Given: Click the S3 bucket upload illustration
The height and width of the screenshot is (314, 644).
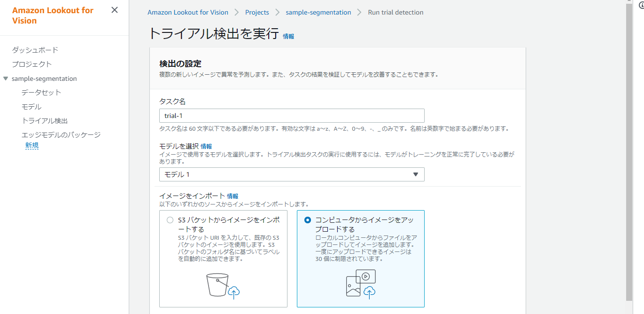Looking at the screenshot, I should (223, 285).
